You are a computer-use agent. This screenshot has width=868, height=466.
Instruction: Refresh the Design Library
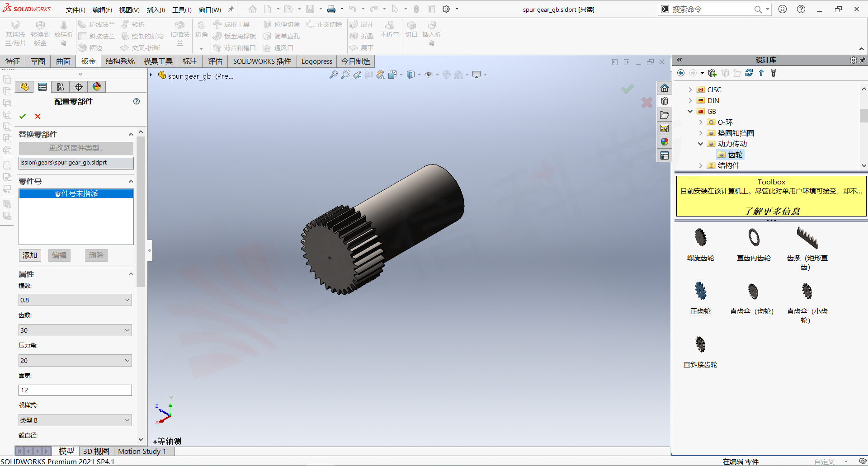pyautogui.click(x=749, y=73)
